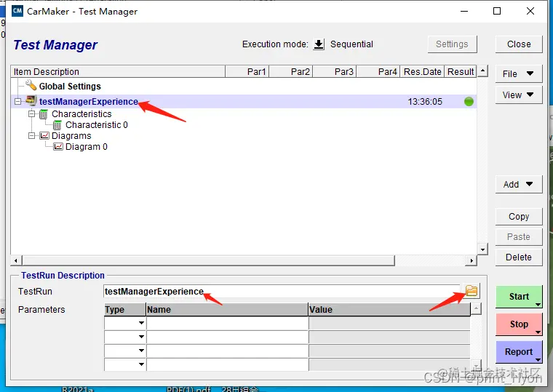553x392 pixels.
Task: Click the Parameters Value column header
Action: pos(389,310)
